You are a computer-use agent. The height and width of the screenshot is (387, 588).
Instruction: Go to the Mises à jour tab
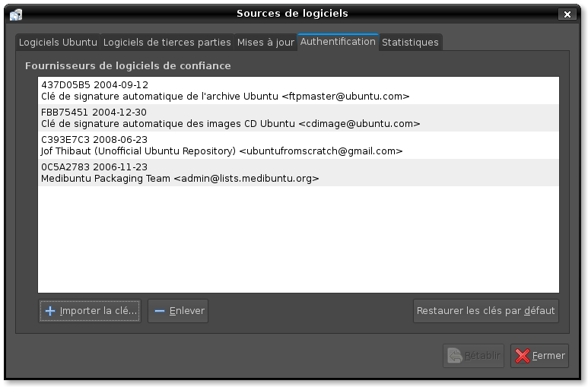[x=265, y=42]
